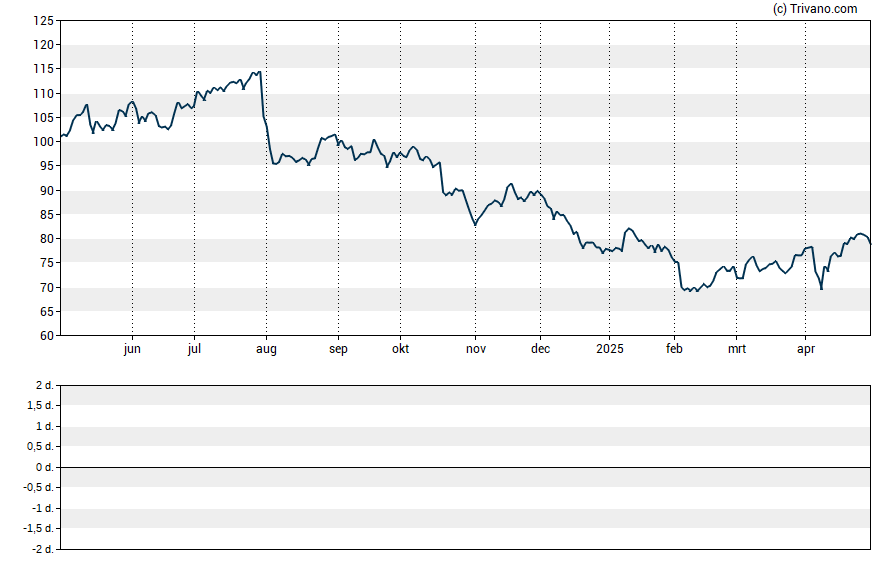Click the 'sep' month label
Screen dimensions: 888x565
338,349
